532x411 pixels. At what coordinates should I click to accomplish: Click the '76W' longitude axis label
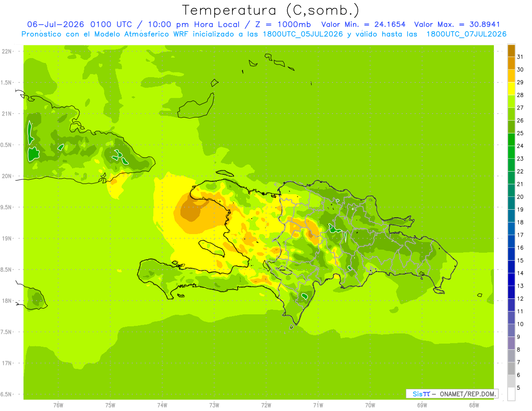58,405
